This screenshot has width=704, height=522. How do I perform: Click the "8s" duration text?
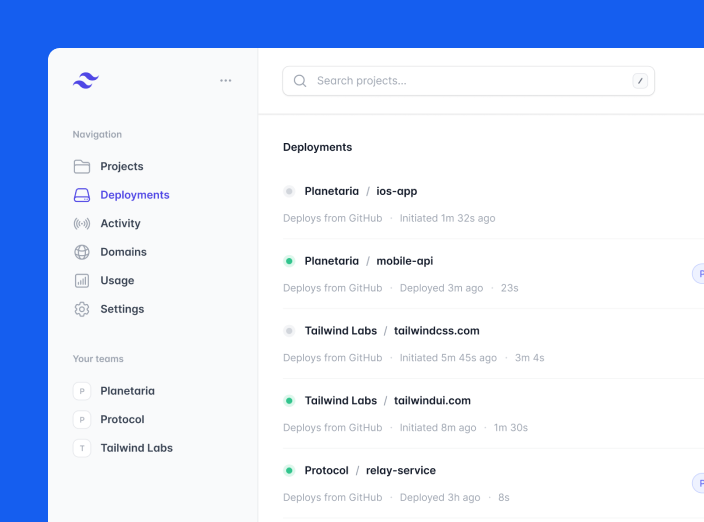coord(504,497)
